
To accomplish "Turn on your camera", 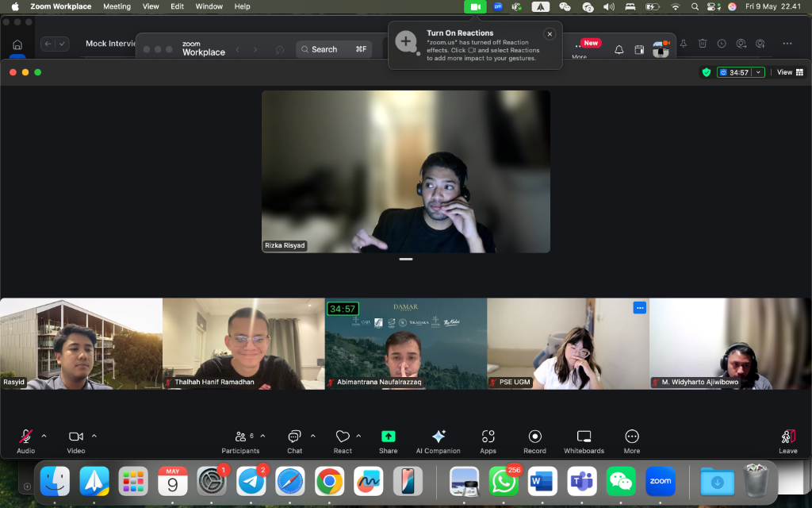I will coord(75,437).
